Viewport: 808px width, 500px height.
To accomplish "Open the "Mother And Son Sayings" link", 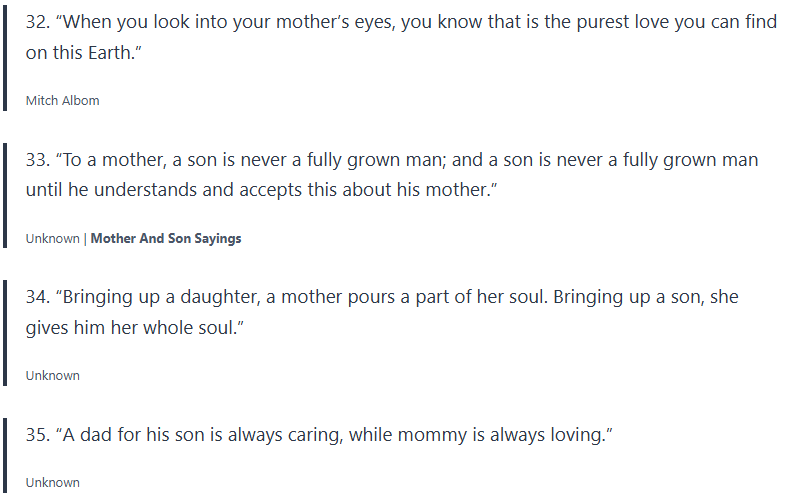I will (x=166, y=239).
